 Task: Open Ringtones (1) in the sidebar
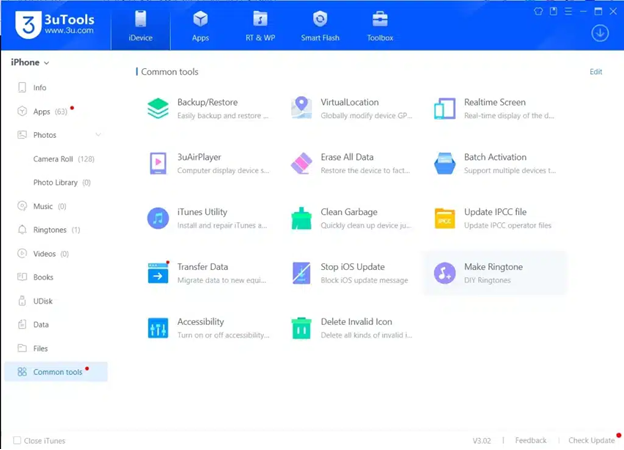56,230
